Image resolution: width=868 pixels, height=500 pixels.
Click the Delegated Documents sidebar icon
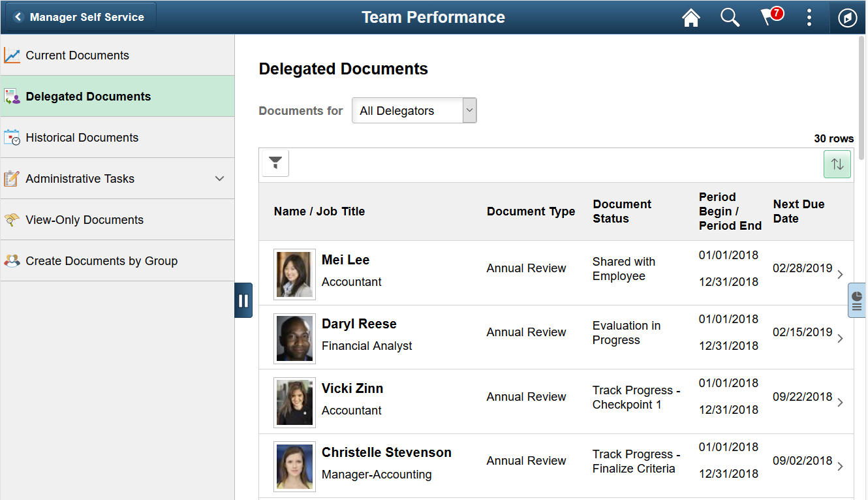click(x=12, y=97)
